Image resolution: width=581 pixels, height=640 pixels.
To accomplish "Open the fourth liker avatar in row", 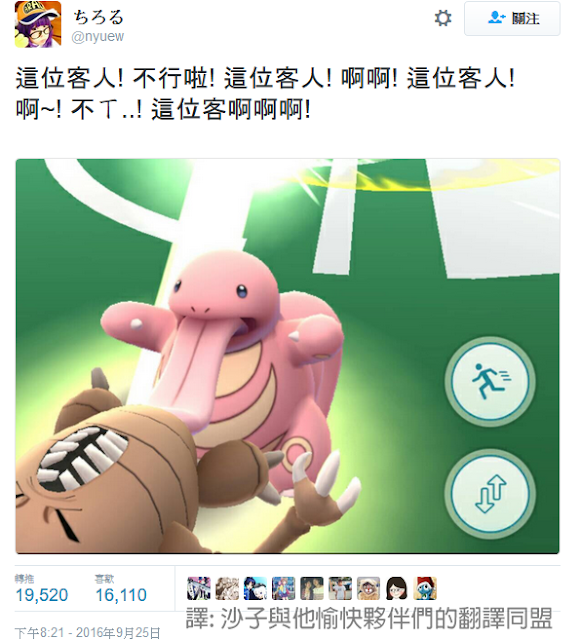I will pos(283,588).
